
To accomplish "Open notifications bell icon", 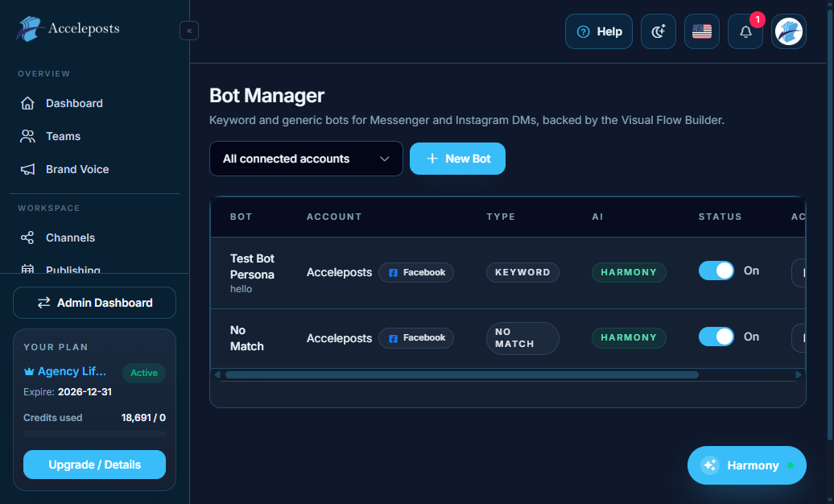I will [x=745, y=32].
